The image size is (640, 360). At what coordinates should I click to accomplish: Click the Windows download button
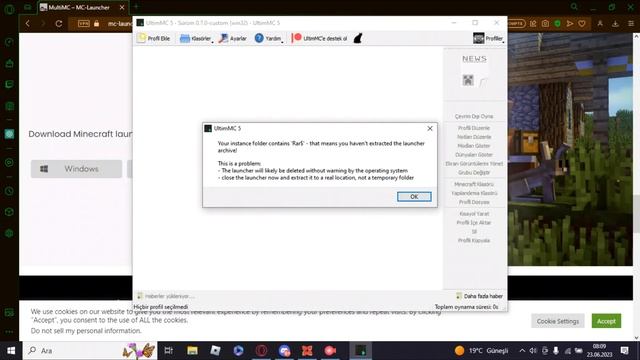point(76,169)
